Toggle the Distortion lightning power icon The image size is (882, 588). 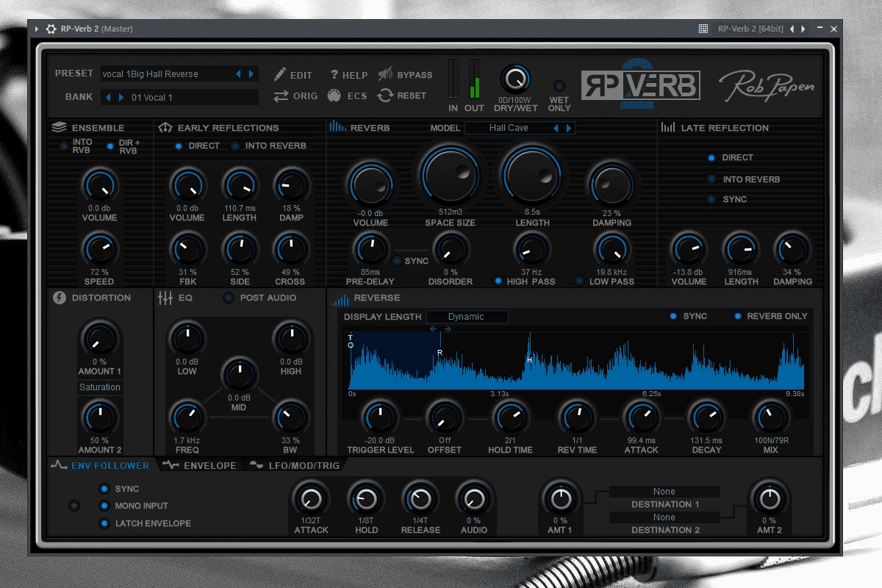click(60, 298)
